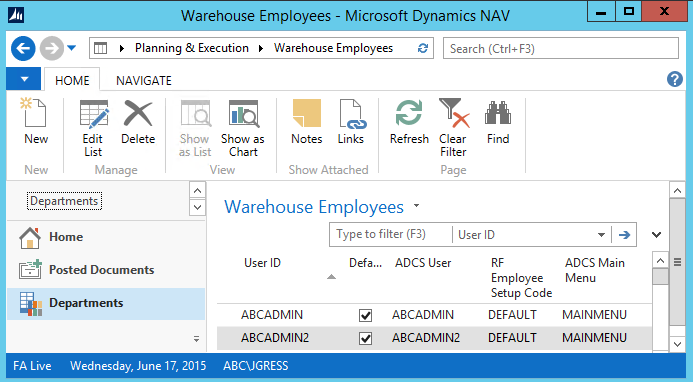Toggle Default checkbox for ABCADMIN
The height and width of the screenshot is (382, 693).
366,315
